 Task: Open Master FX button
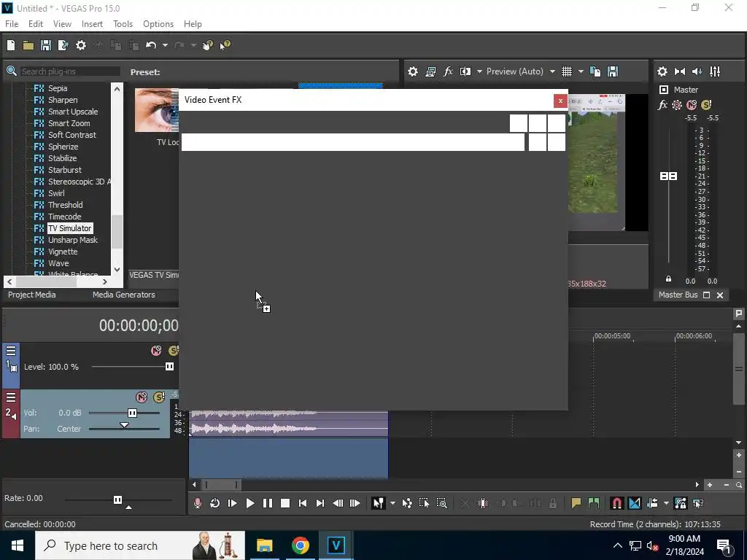click(662, 105)
